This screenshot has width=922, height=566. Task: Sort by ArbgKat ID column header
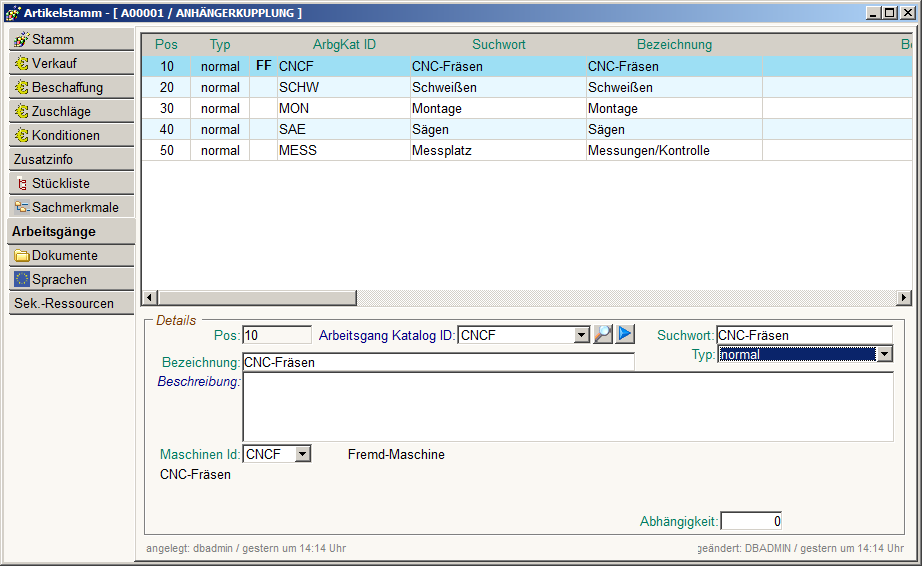point(344,45)
